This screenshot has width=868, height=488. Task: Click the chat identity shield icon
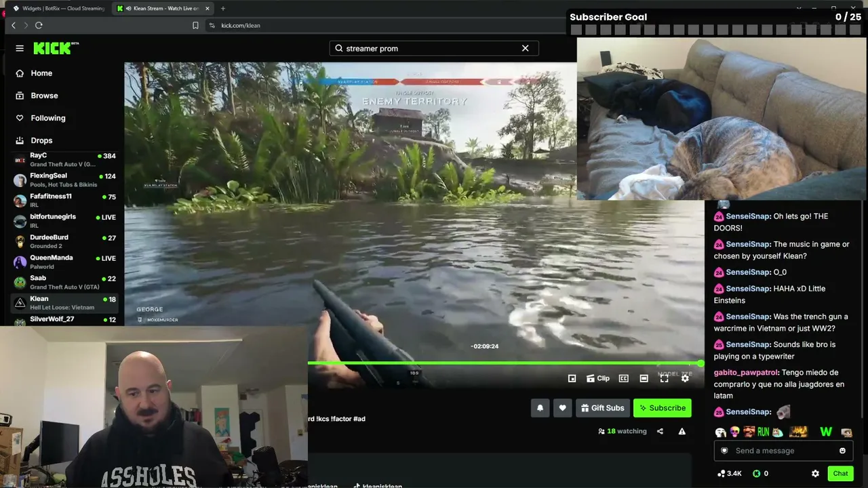tap(724, 451)
